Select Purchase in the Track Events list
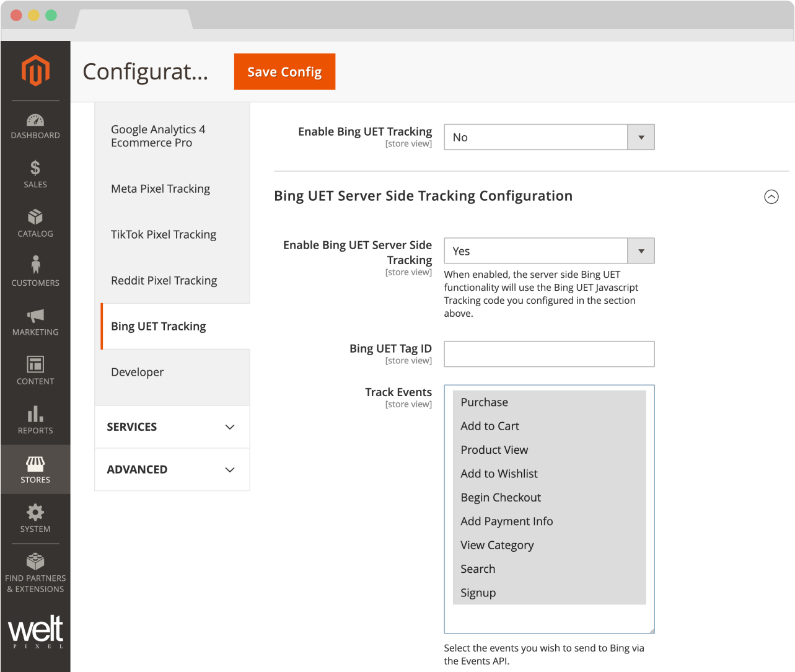 [x=485, y=402]
